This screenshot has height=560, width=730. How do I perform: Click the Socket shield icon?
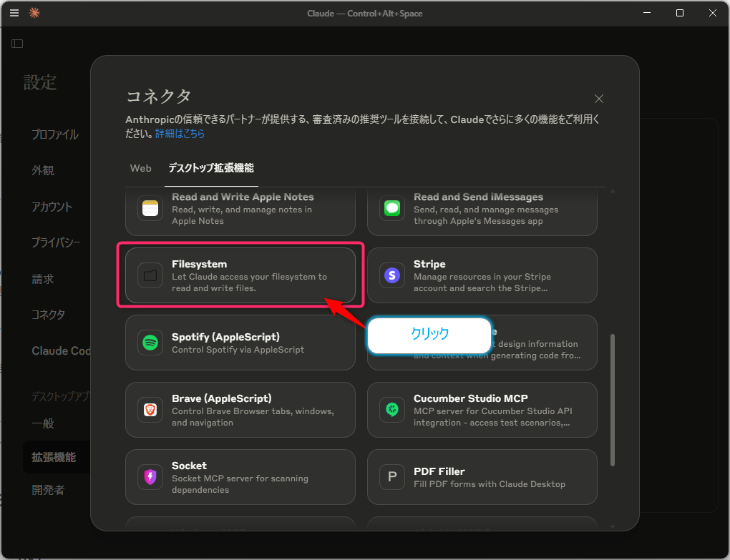(150, 477)
